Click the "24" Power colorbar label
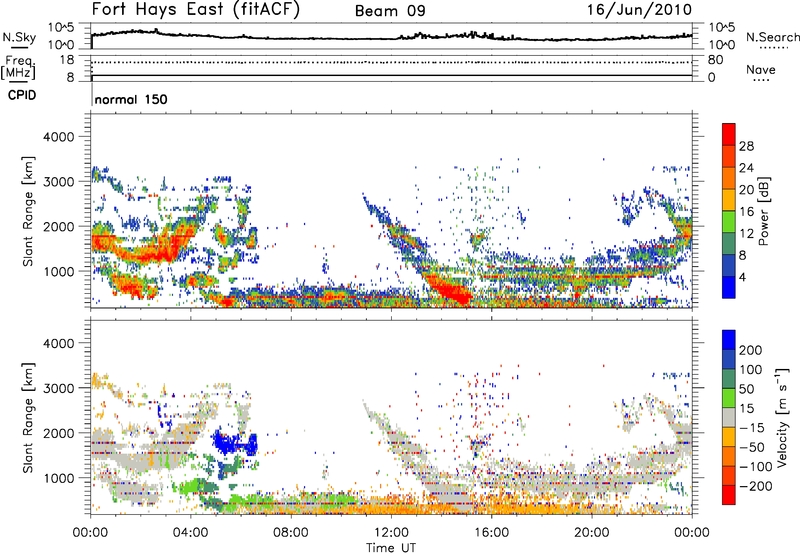The height and width of the screenshot is (554, 800). tap(746, 168)
